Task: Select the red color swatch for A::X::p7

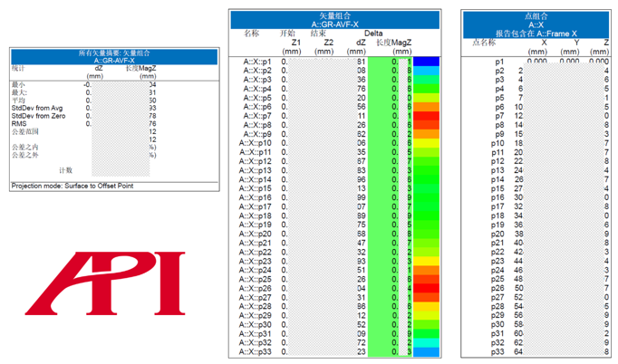Action: click(426, 116)
